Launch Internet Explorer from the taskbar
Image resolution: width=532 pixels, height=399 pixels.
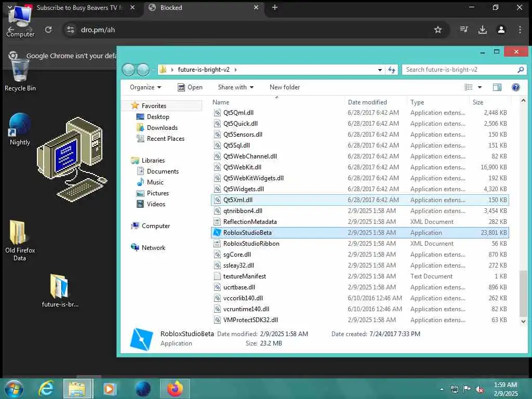coord(46,389)
